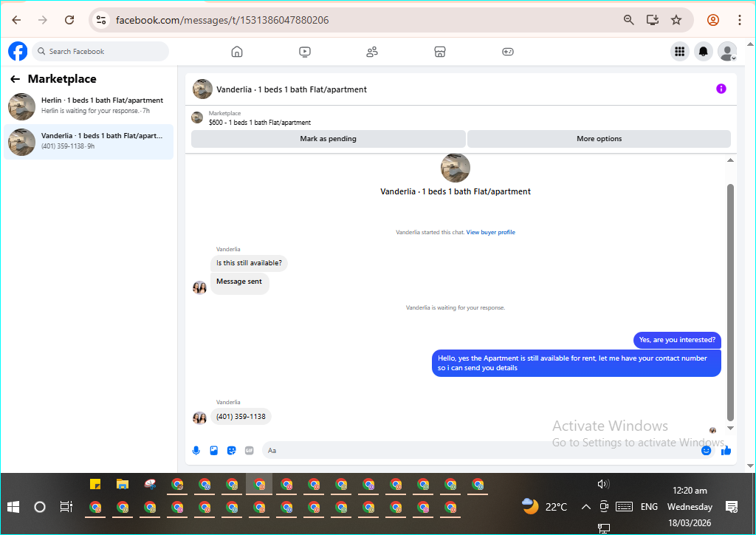Open the Windows notification center
The image size is (756, 535).
point(732,507)
